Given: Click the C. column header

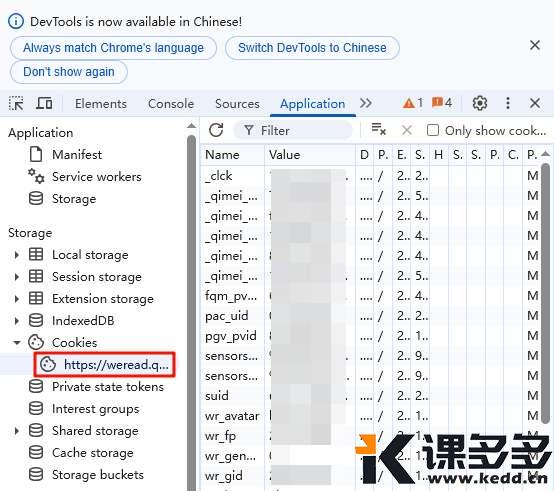Looking at the screenshot, I should point(513,155).
